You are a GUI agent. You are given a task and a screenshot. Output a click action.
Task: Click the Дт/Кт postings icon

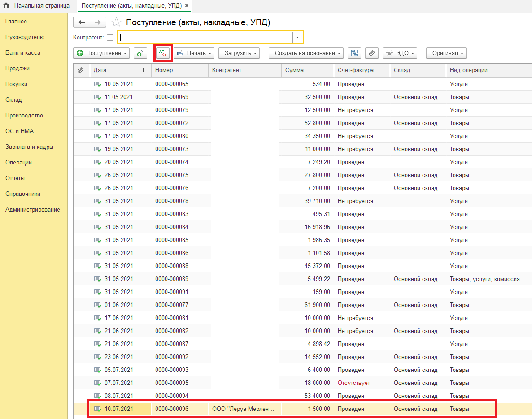click(163, 53)
